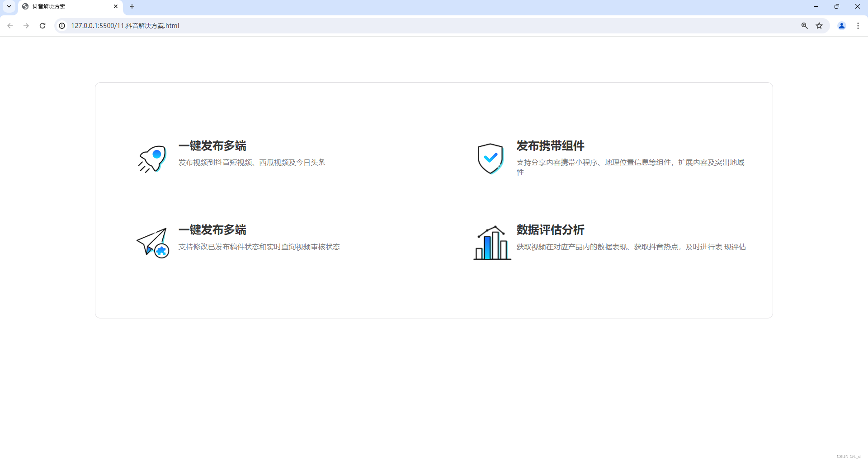The width and height of the screenshot is (868, 463).
Task: Click the paper plane icon with puzzle piece
Action: (x=153, y=243)
